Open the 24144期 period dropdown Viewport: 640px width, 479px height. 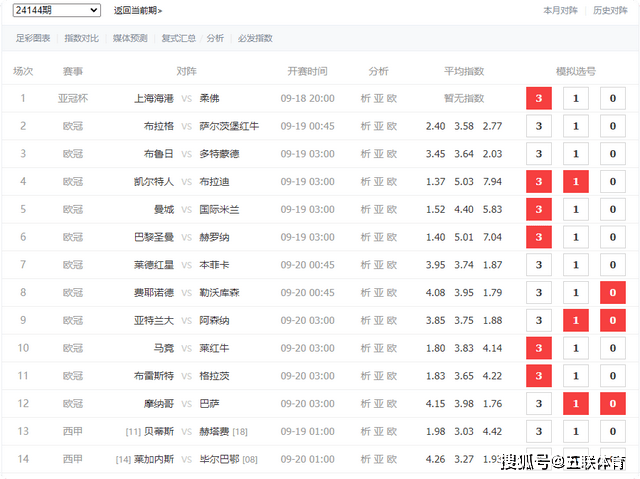[56, 10]
